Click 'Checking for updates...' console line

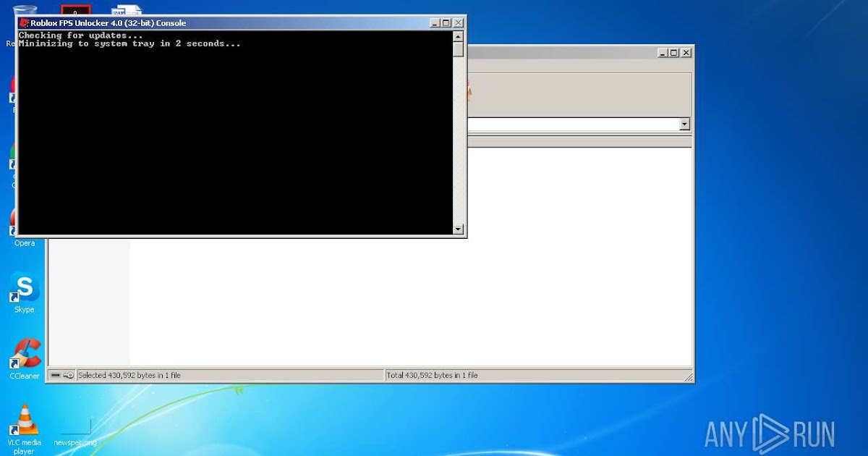click(x=80, y=35)
